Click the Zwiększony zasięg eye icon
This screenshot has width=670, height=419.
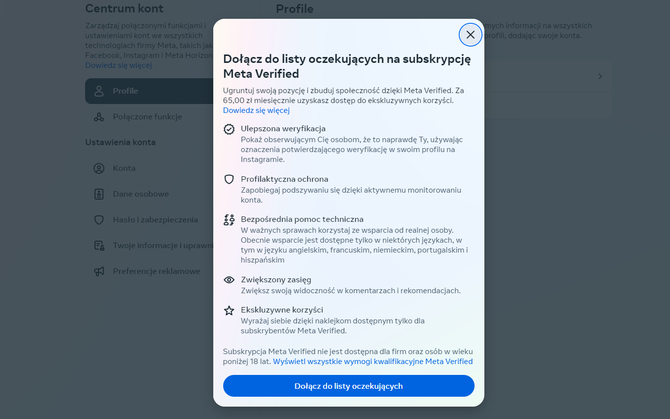229,280
